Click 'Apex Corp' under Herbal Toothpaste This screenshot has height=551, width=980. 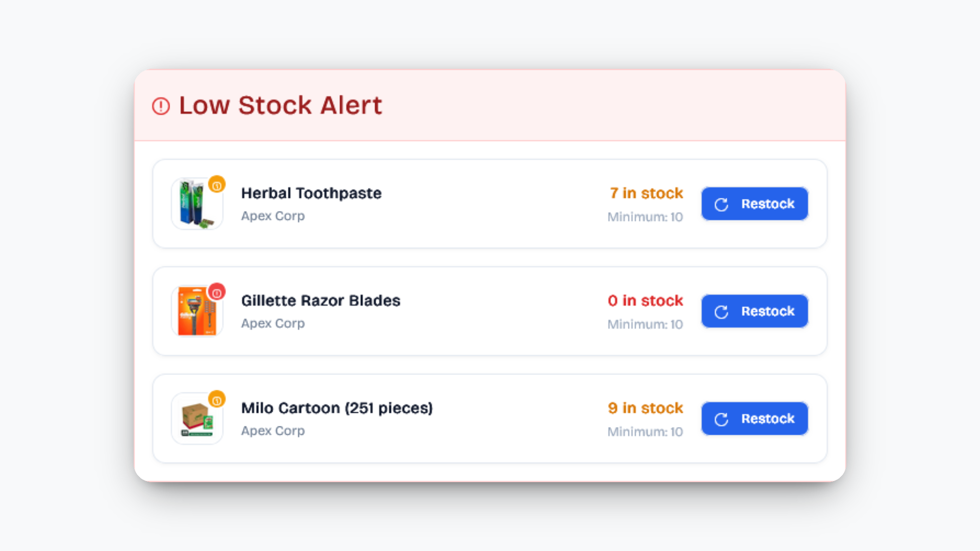click(273, 216)
